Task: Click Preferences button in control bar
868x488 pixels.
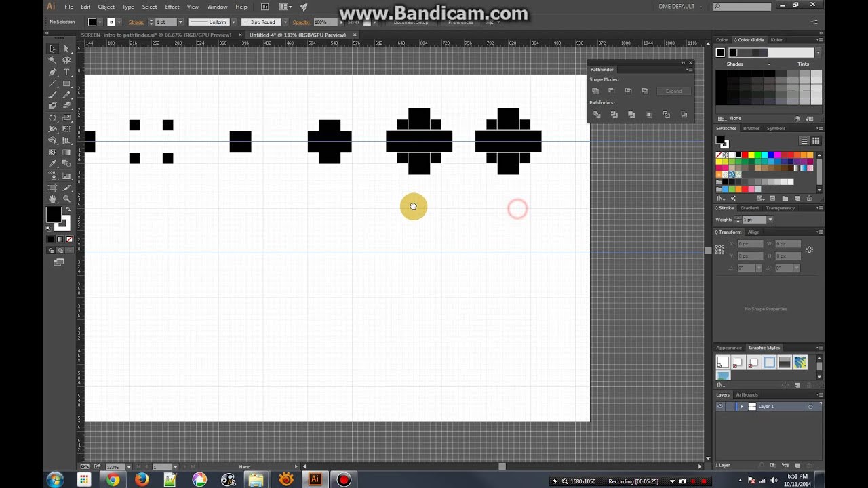Action: click(x=460, y=22)
